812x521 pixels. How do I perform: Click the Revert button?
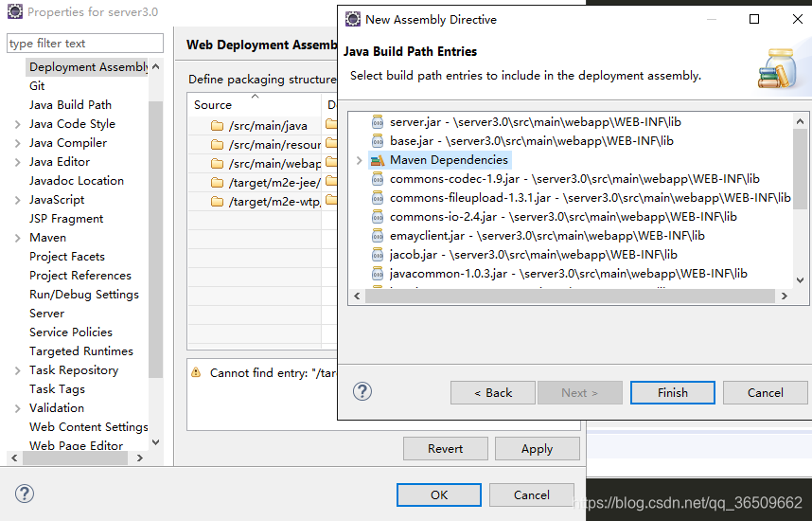click(x=446, y=448)
